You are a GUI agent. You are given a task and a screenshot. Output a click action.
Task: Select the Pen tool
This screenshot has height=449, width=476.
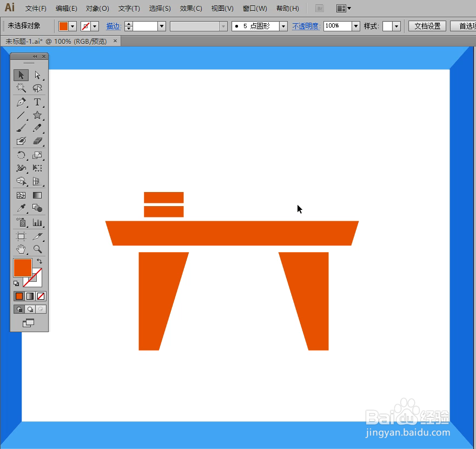click(x=21, y=102)
